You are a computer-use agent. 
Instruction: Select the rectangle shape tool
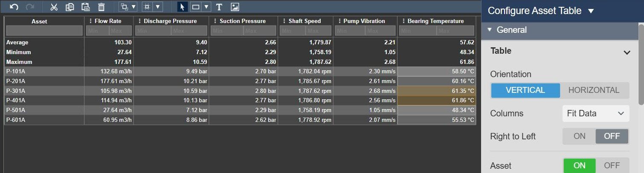point(196,7)
